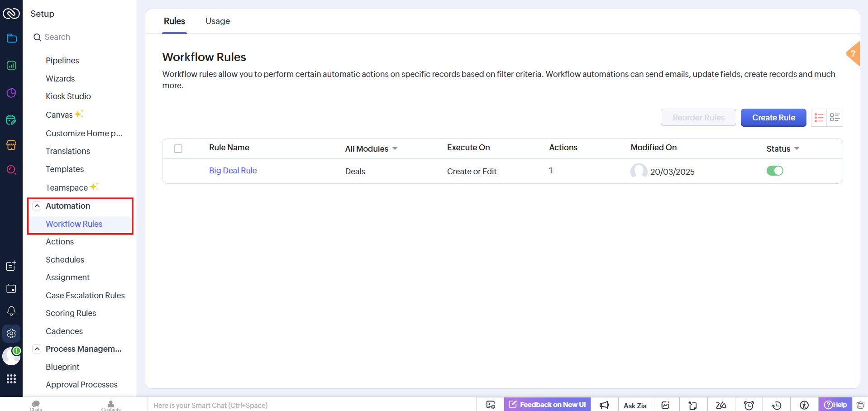Click the Create Rule button
The image size is (868, 411).
coord(773,118)
